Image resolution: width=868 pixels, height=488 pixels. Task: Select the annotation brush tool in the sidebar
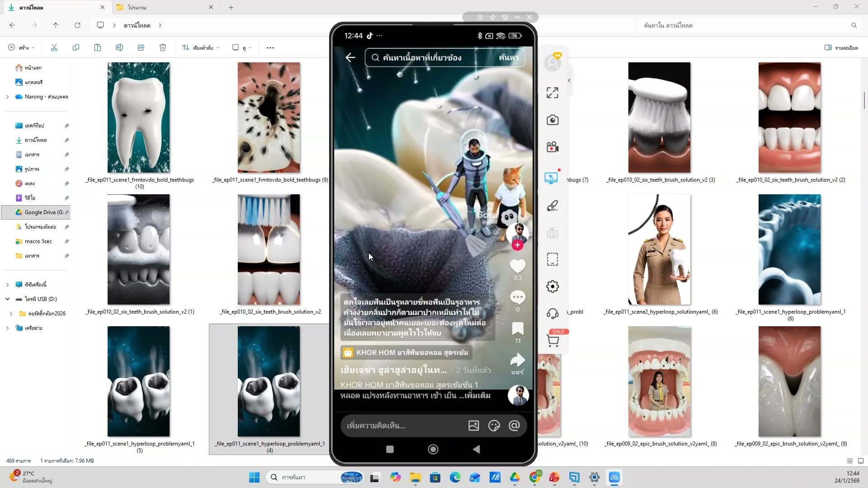[552, 206]
